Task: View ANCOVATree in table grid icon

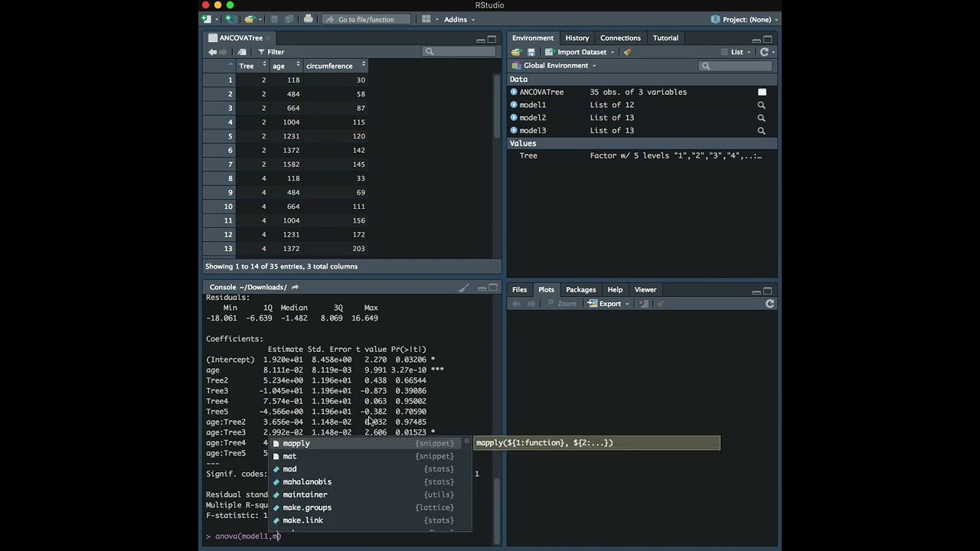Action: (x=762, y=92)
